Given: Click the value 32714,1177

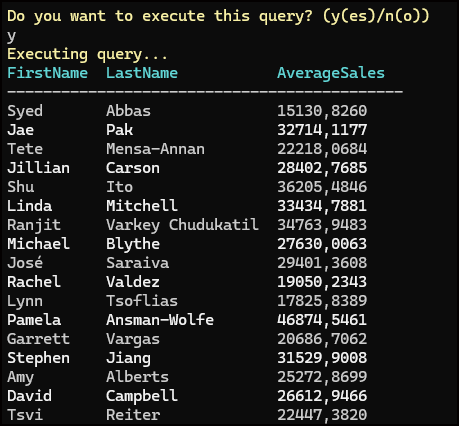Looking at the screenshot, I should (x=322, y=130).
